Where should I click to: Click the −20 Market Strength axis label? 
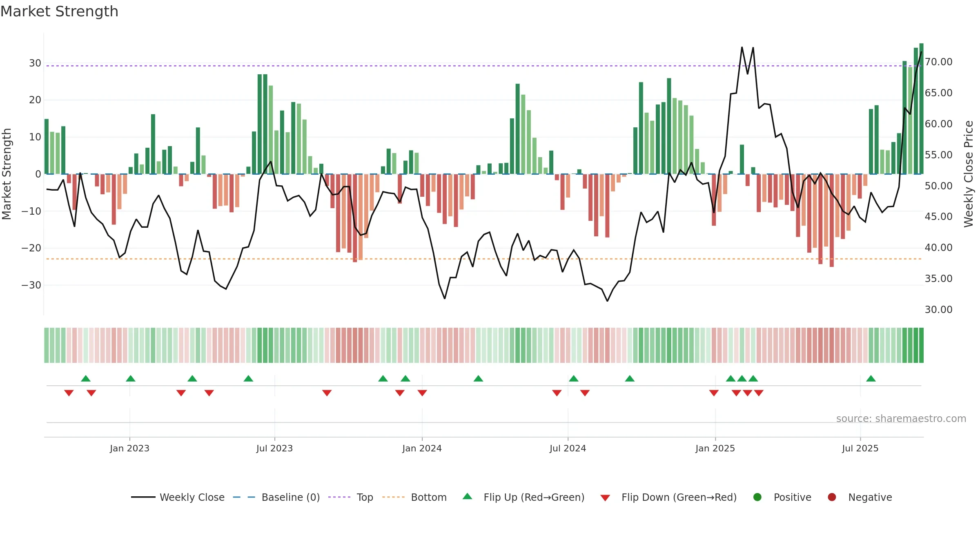tap(31, 248)
